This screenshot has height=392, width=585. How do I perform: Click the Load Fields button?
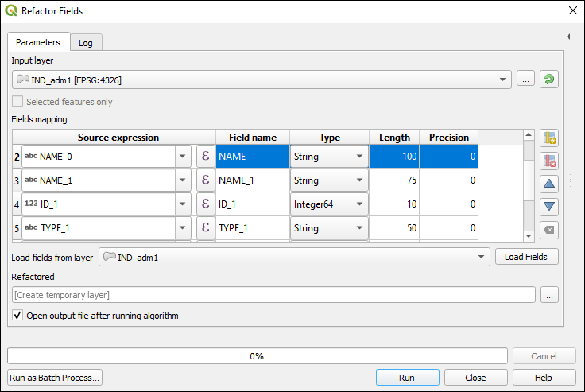[x=526, y=257]
